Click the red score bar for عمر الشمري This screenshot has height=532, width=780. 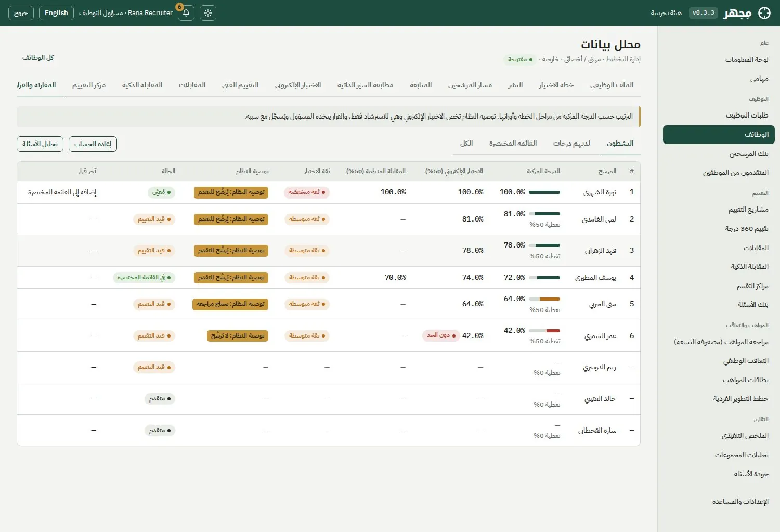[x=544, y=331]
